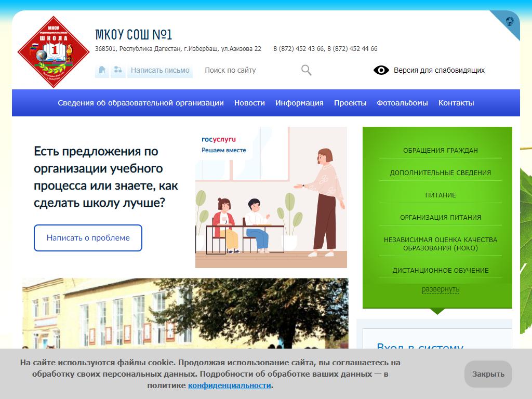Close the cookie notice with 'Закрыть'
Image resolution: width=532 pixels, height=399 pixels.
click(488, 374)
